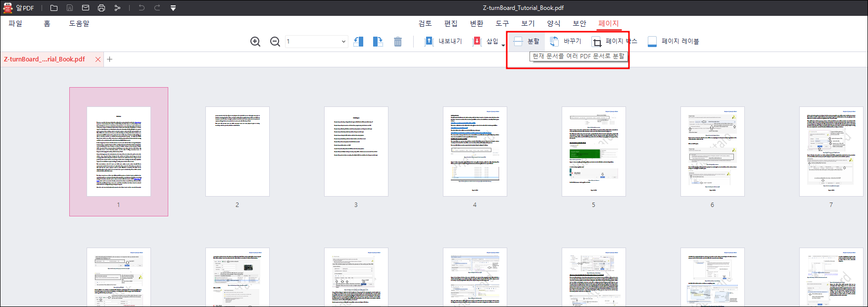Screen dimensions: 868x307
Task: Open the 도움말 menu
Action: [79, 23]
